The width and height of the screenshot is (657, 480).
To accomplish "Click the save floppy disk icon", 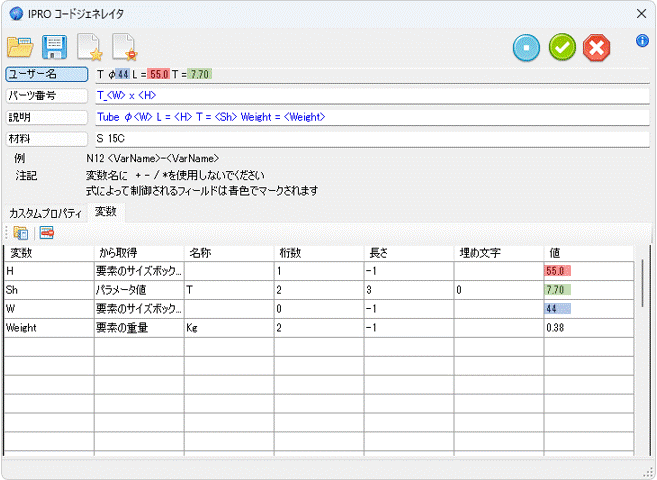I will tap(54, 47).
